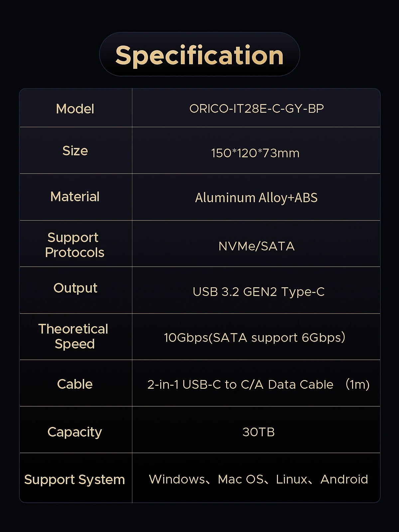Select the Cable row label
Viewport: 399px width, 532px height.
pos(75,384)
